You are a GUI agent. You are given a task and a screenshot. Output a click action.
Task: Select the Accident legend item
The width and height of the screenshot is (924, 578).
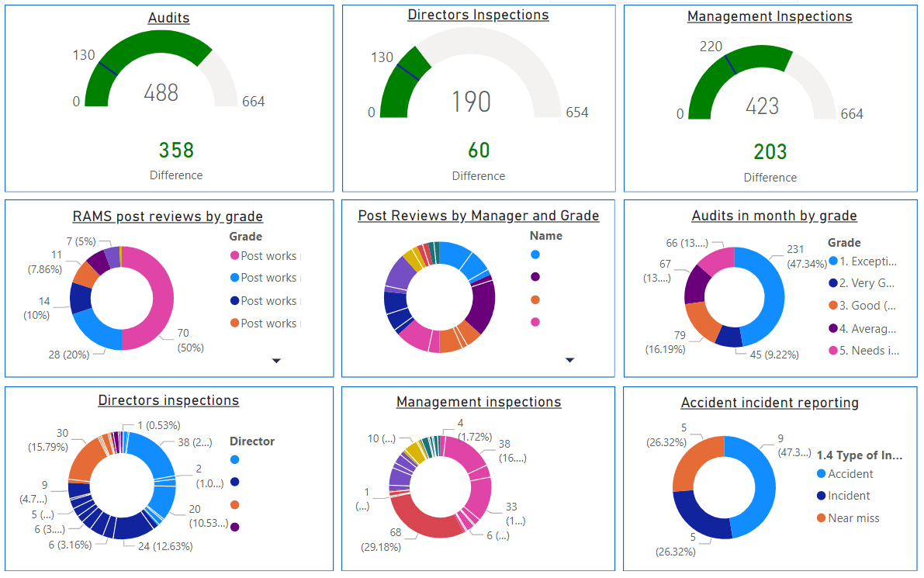point(845,474)
